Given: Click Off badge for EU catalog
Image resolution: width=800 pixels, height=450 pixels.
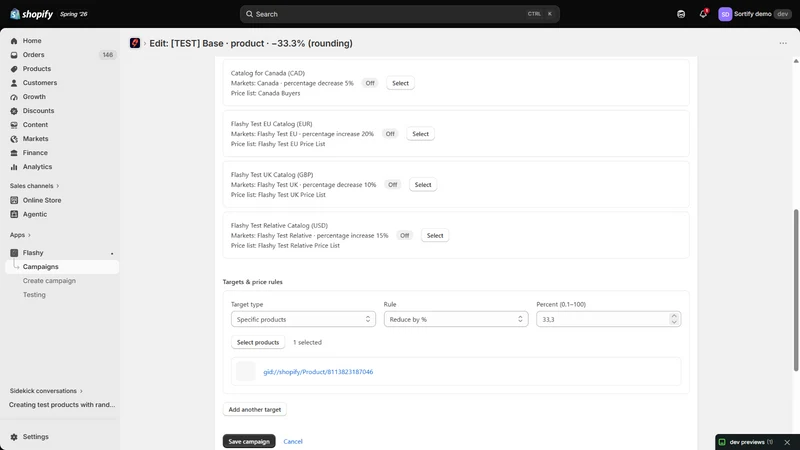Looking at the screenshot, I should coord(390,134).
